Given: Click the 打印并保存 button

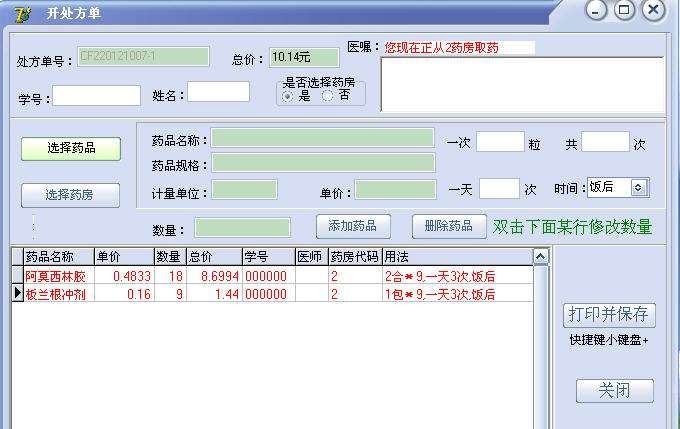Looking at the screenshot, I should [609, 315].
